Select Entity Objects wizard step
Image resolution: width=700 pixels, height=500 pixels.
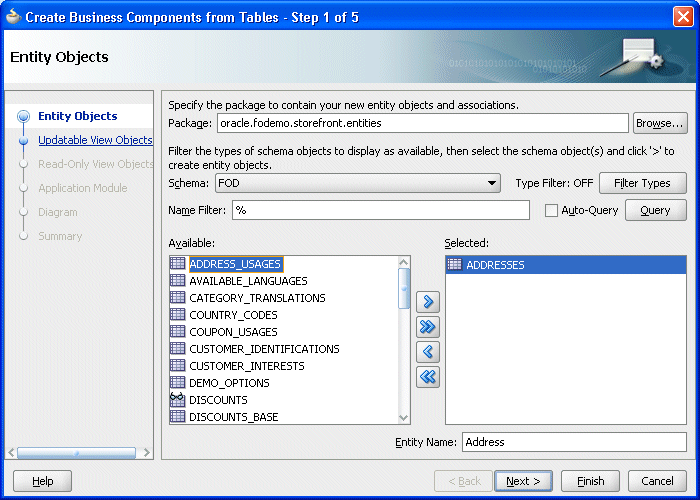(x=78, y=116)
